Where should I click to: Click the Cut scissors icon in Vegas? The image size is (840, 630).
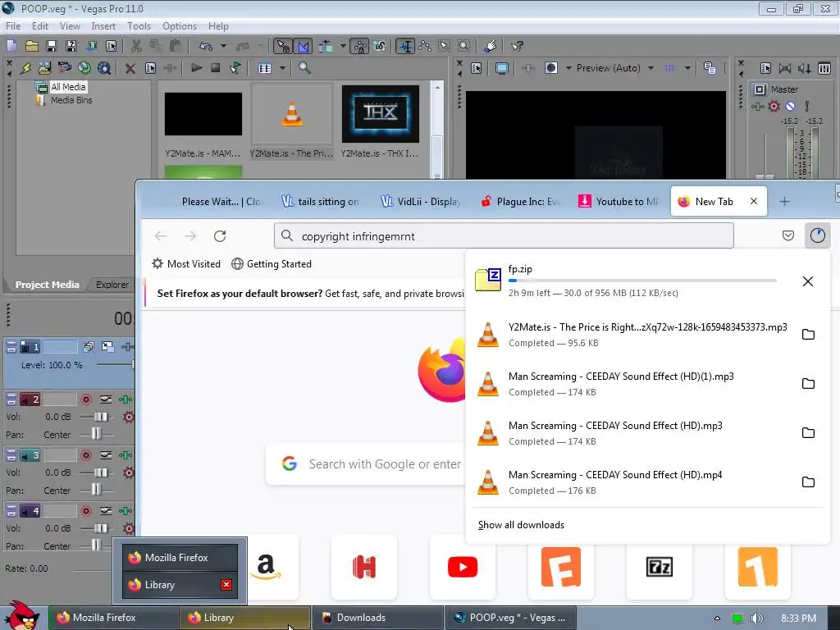137,46
